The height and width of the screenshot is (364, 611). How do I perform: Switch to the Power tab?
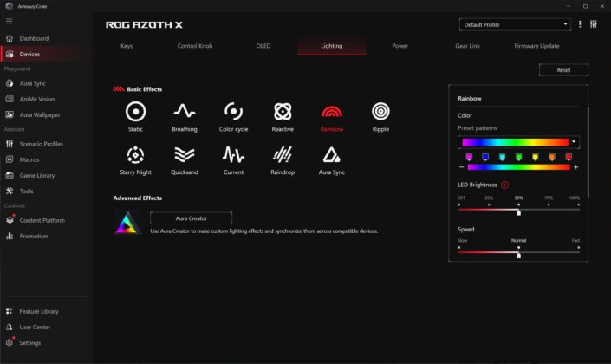pyautogui.click(x=400, y=46)
